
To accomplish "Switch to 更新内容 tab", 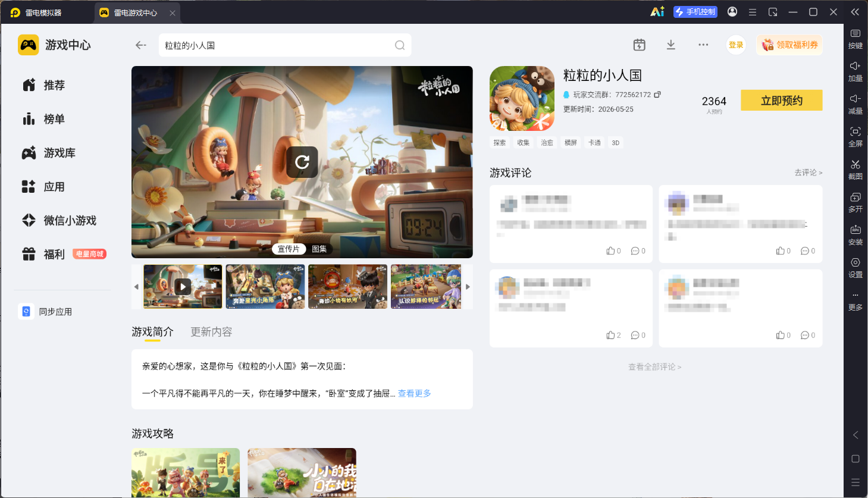I will point(211,332).
